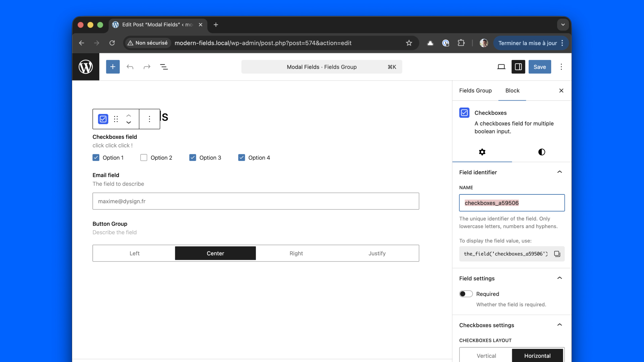Click the undo arrow in the toolbar

pos(130,67)
